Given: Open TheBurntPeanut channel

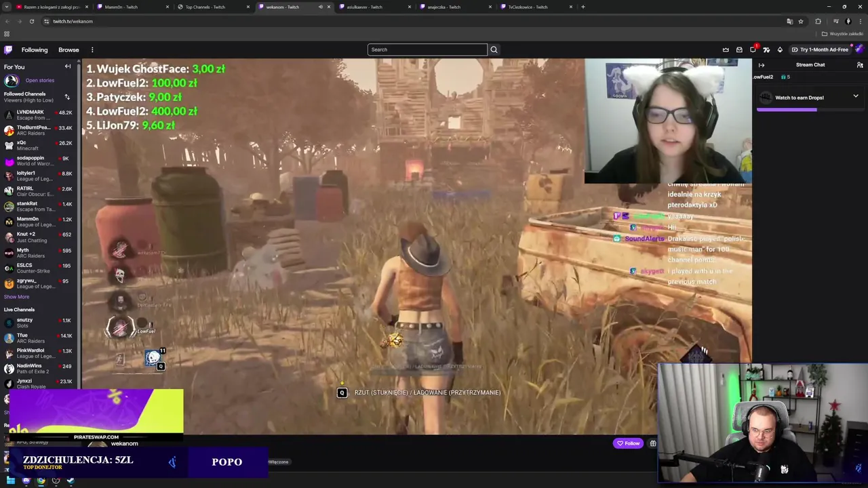Looking at the screenshot, I should (38, 130).
